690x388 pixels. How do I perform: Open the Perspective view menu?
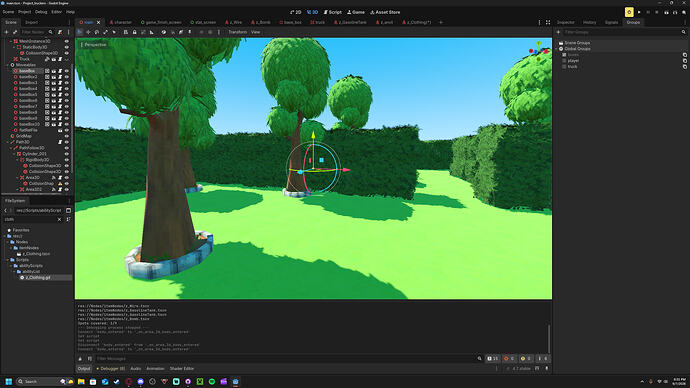point(93,44)
